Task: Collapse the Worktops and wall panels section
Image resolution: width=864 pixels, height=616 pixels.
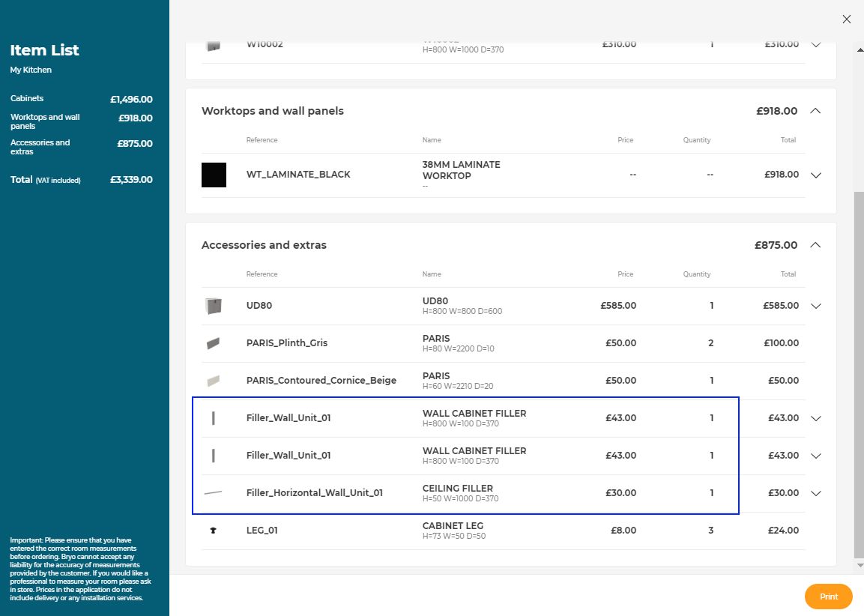Action: [x=816, y=111]
